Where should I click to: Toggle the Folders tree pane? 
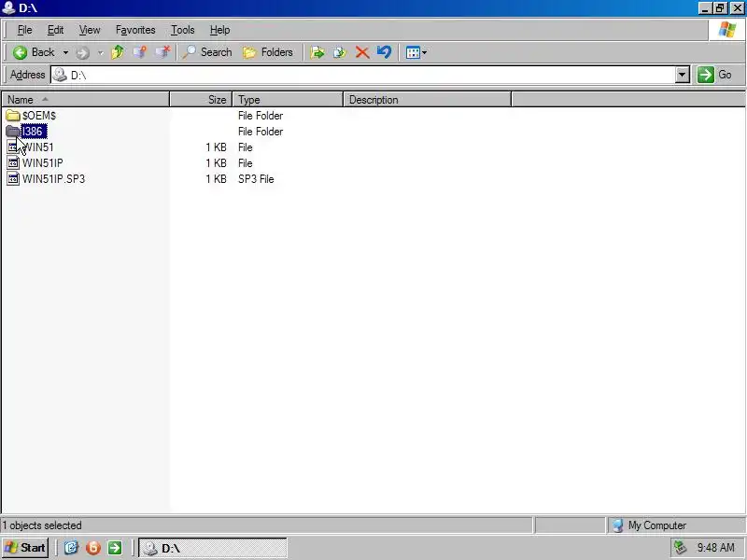point(268,52)
